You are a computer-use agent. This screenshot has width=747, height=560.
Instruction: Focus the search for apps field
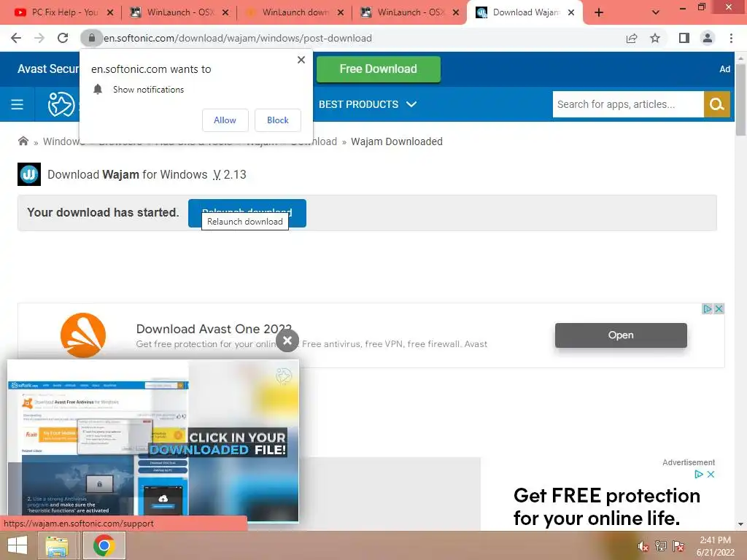click(x=628, y=104)
